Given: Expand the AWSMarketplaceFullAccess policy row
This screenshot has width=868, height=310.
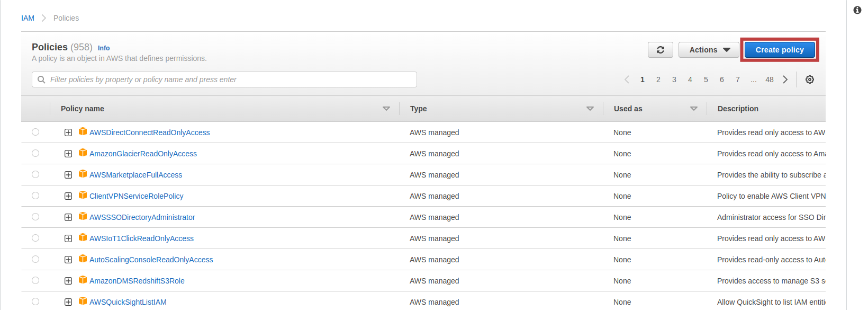Looking at the screenshot, I should (68, 175).
